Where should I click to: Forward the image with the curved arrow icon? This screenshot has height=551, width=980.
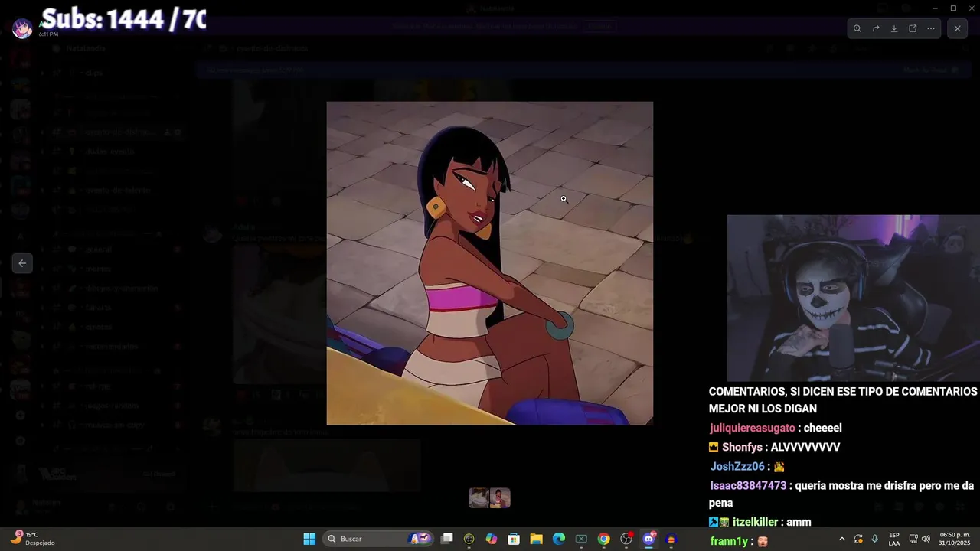876,28
